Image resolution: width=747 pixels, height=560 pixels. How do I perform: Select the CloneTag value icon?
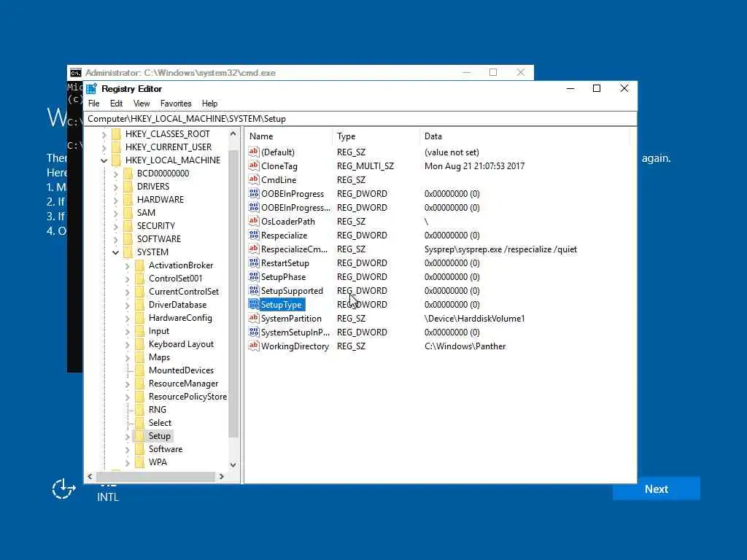point(253,166)
